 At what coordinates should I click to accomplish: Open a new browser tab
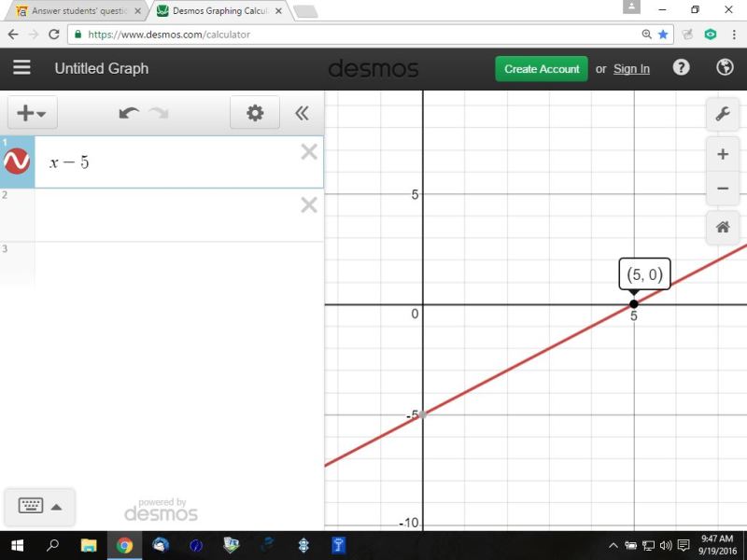pos(305,12)
